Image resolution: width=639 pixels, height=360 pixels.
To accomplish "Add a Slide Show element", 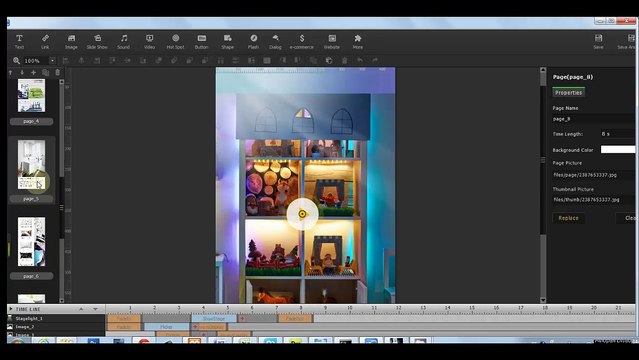I will [97, 42].
